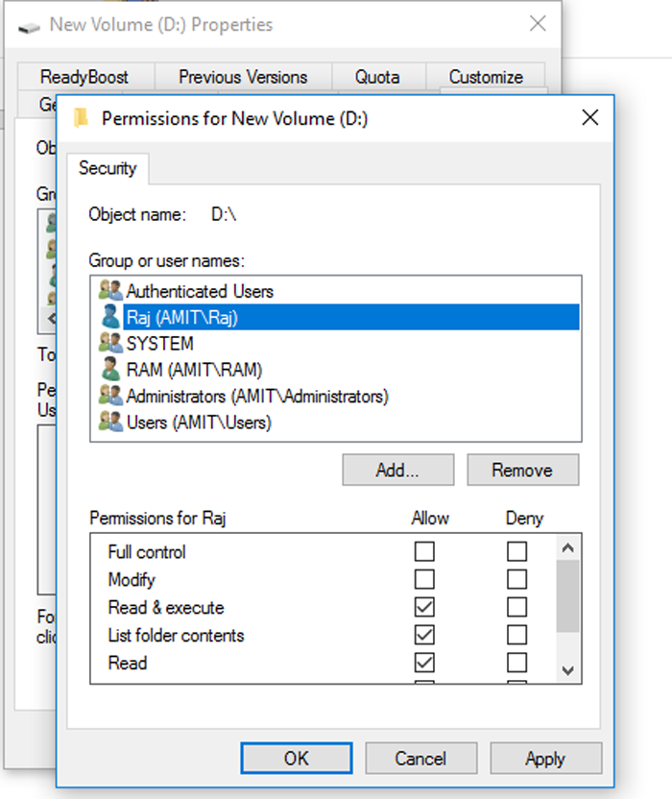Click the Cancel button
672x799 pixels.
420,759
